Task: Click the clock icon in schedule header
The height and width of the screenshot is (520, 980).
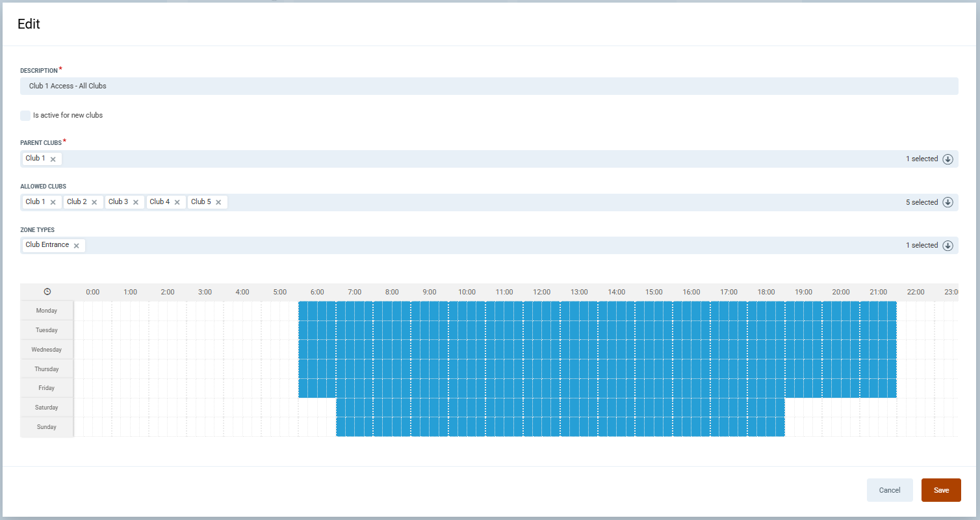Action: (x=47, y=292)
